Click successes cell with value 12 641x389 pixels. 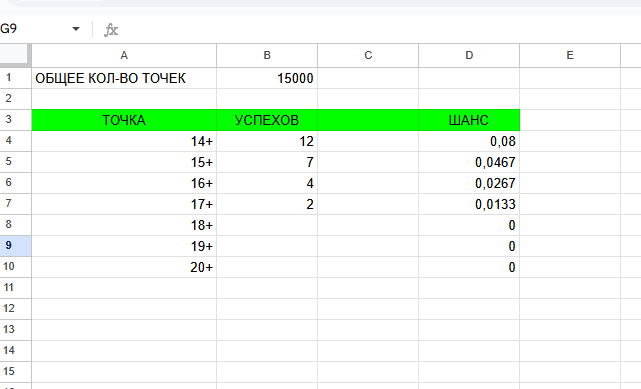267,141
